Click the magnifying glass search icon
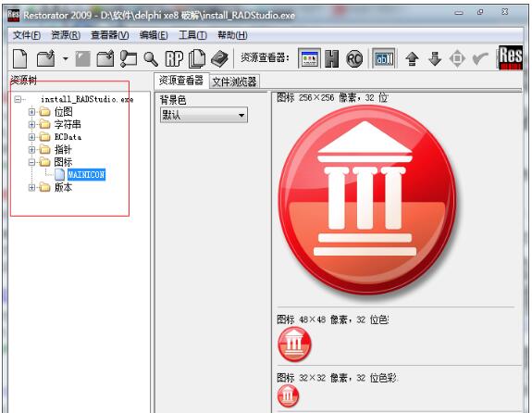Screen dimensions: 532x413 pyautogui.click(x=151, y=59)
